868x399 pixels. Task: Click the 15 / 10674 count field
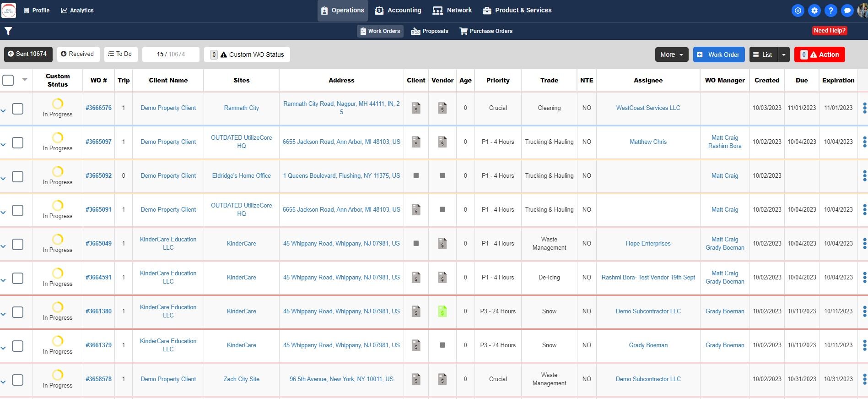point(171,55)
